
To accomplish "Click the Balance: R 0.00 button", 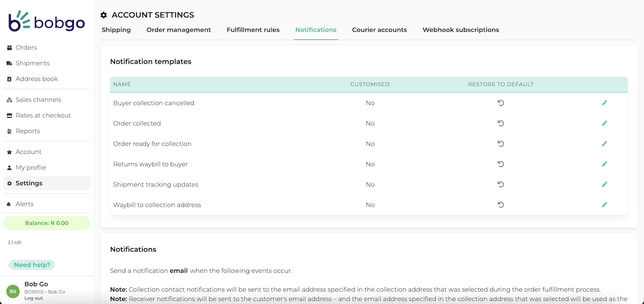I will 47,223.
